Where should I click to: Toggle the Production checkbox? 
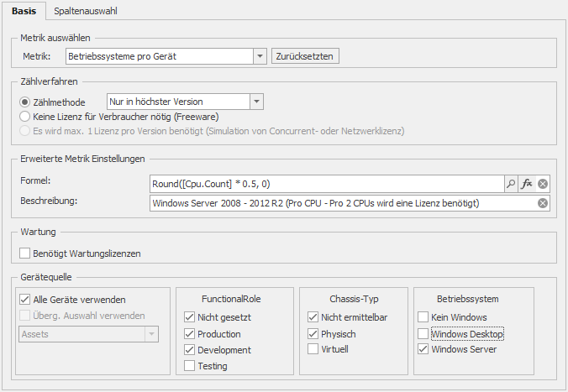tap(189, 334)
